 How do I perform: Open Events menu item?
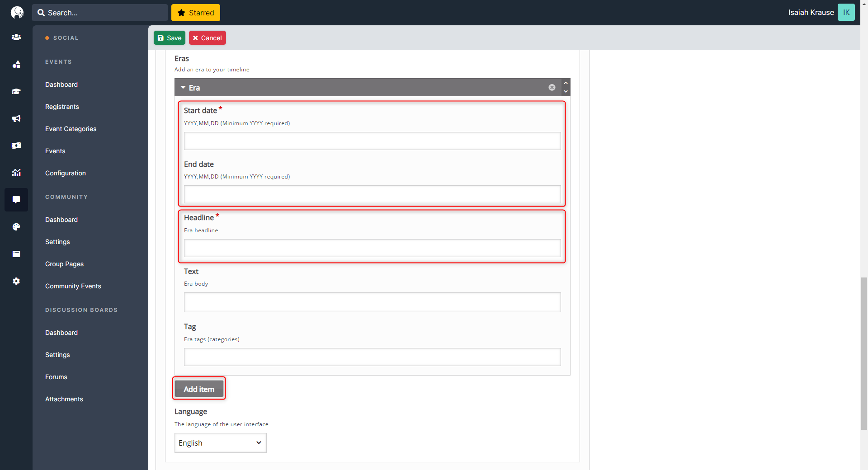[55, 151]
